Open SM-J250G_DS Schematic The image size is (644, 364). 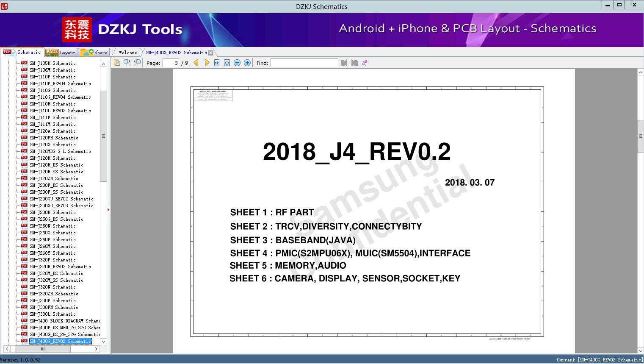[56, 219]
